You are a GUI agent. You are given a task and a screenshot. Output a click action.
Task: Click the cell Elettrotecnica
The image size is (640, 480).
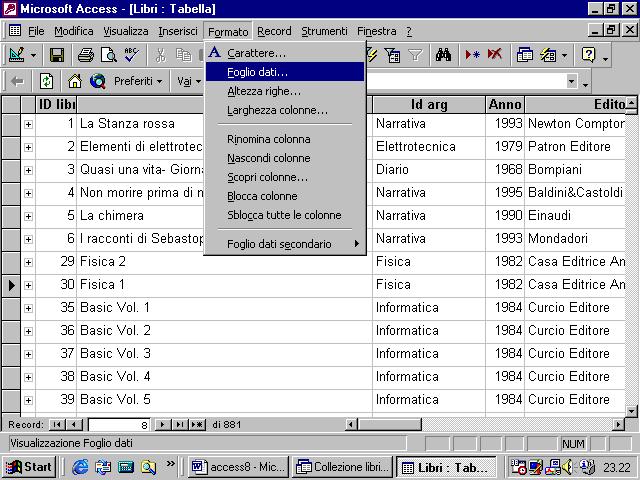[429, 147]
